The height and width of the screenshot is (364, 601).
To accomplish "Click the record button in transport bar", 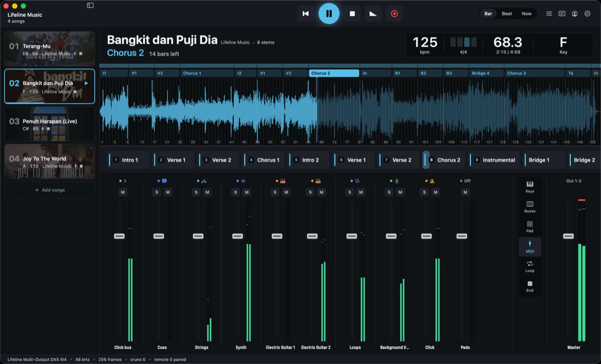I will (x=394, y=14).
